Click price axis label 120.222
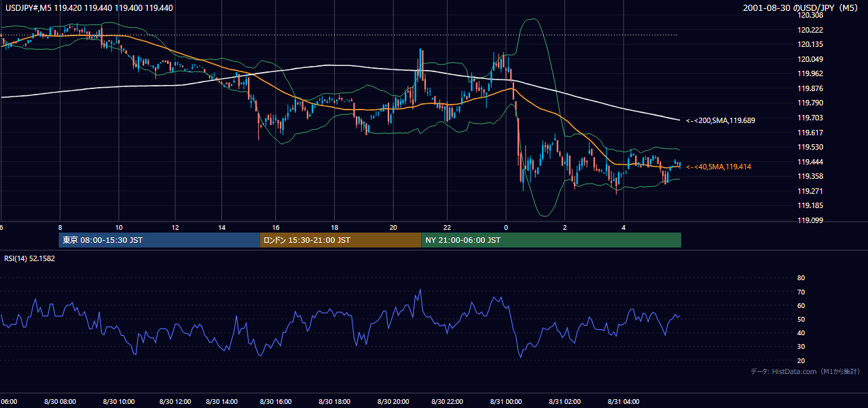The width and height of the screenshot is (868, 408). pyautogui.click(x=810, y=30)
